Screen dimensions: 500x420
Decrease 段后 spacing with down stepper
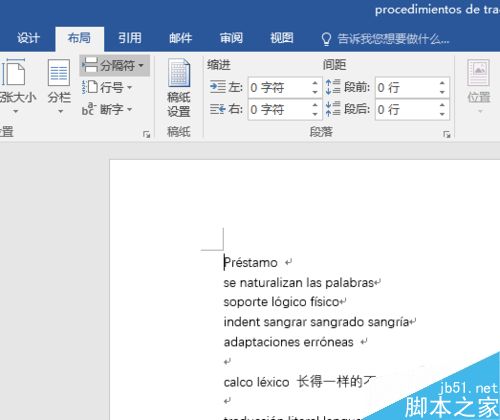coord(442,114)
